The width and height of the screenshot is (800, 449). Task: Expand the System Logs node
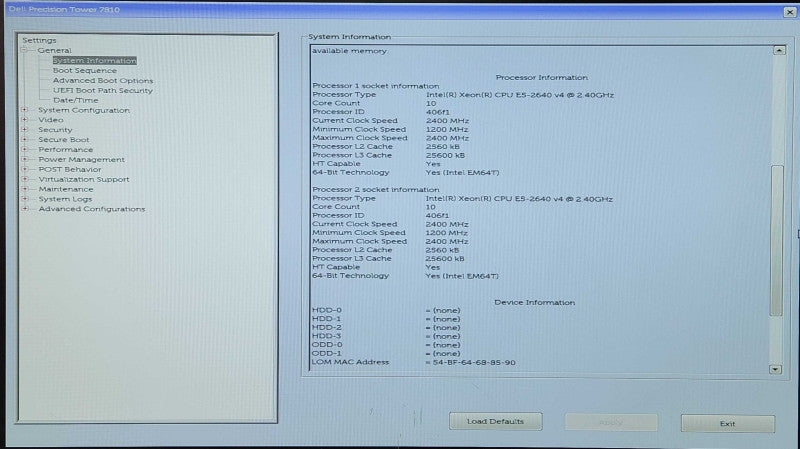(24, 198)
